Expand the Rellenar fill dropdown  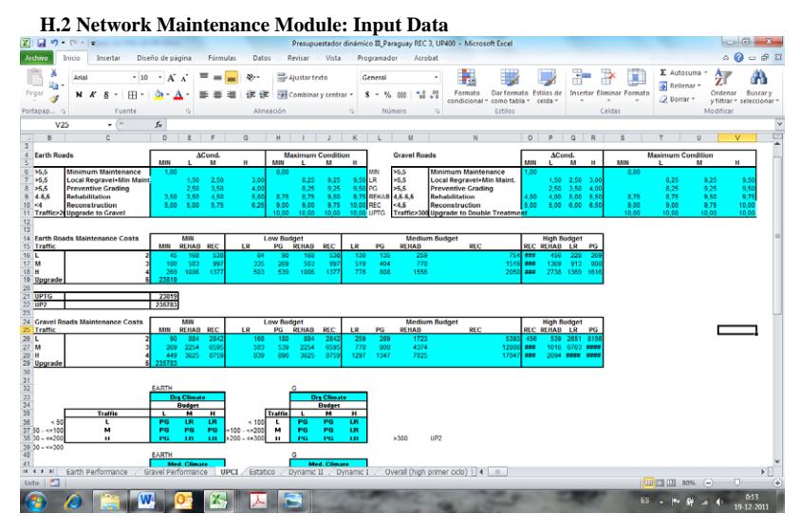pos(699,85)
